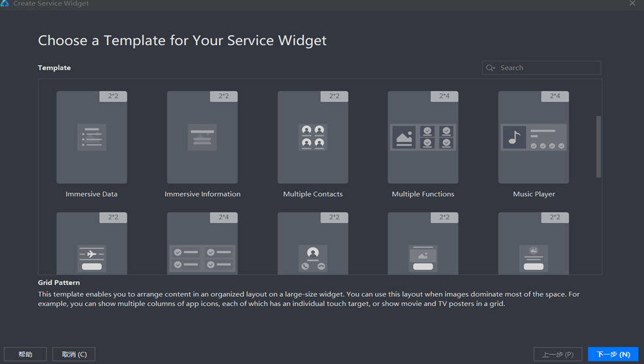Select the Immersive Data template icon
The image size is (644, 364).
(x=91, y=138)
